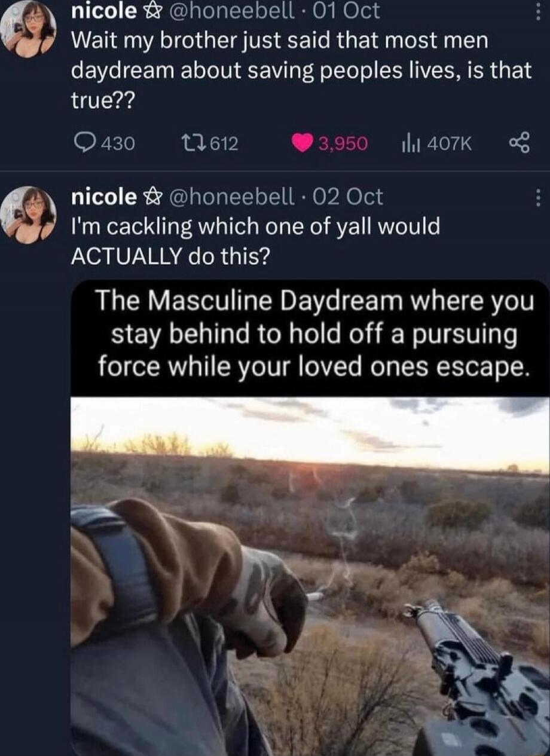Open the three-dot menu on the 02 Oct tweet

(538, 197)
